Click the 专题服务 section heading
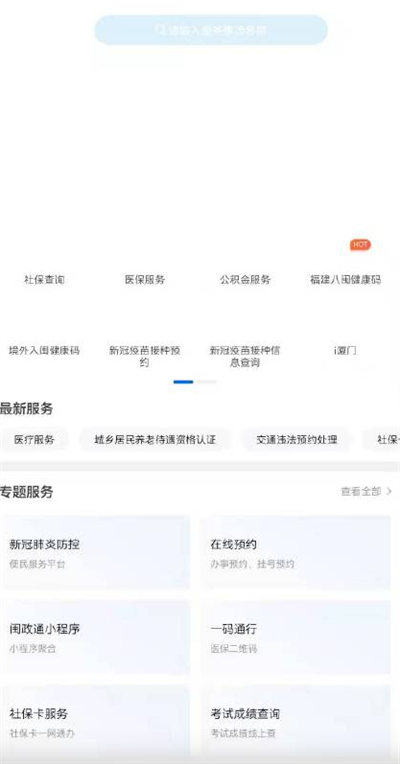Image resolution: width=400 pixels, height=764 pixels. pyautogui.click(x=26, y=492)
